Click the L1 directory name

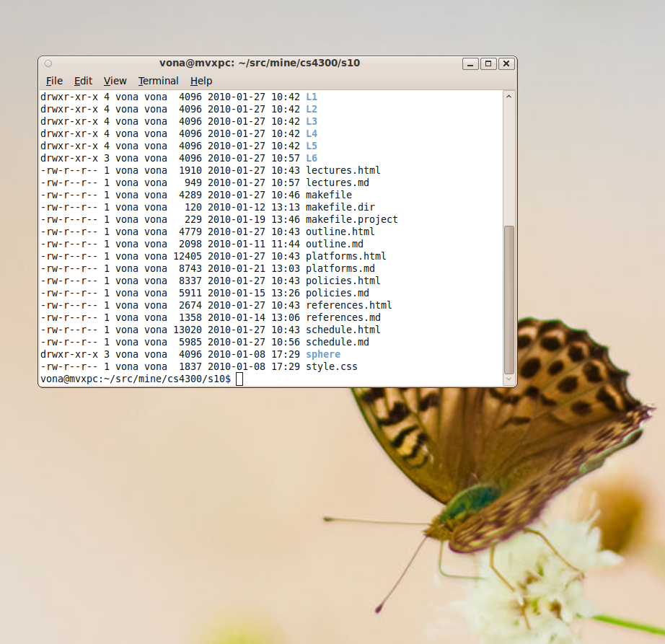pyautogui.click(x=312, y=97)
